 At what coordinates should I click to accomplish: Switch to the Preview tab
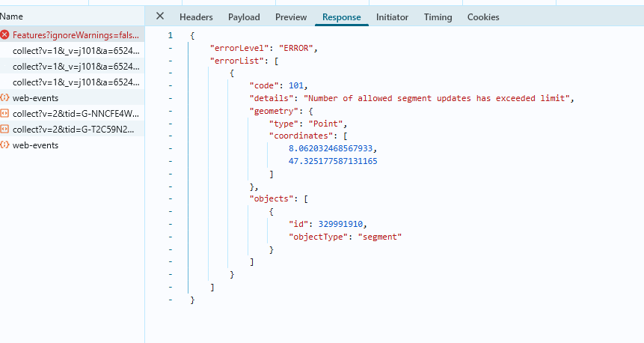click(291, 17)
